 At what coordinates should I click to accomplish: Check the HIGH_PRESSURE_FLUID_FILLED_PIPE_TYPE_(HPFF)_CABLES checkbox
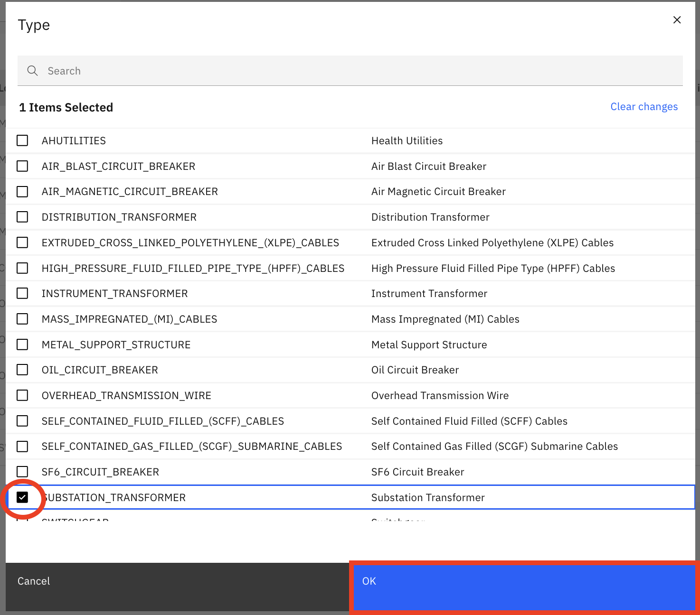pyautogui.click(x=22, y=268)
